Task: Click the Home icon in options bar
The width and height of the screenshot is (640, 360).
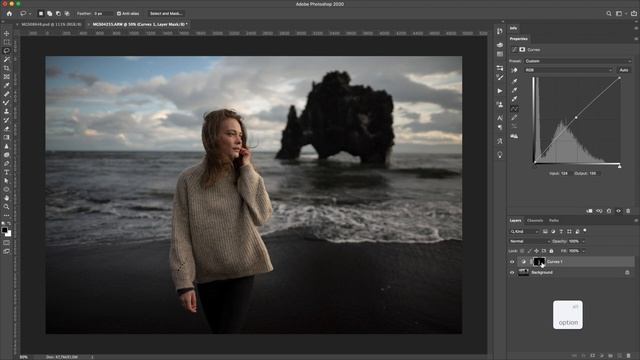Action: [9, 13]
